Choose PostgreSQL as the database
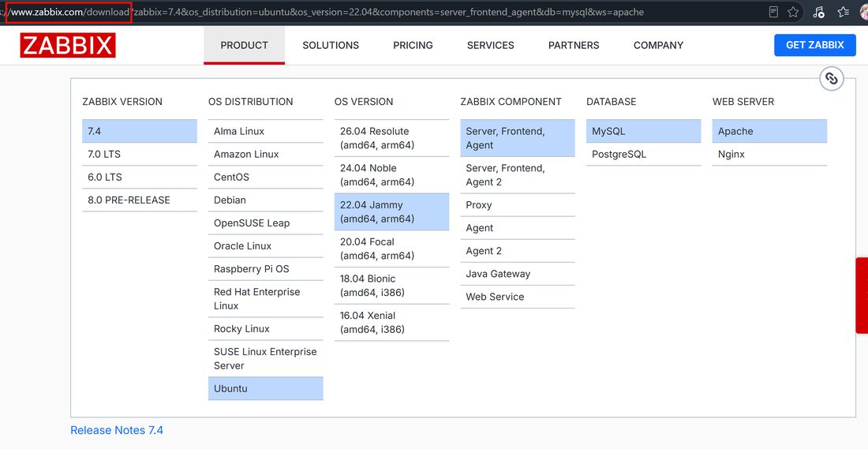Viewport: 868px width, 449px height. [x=643, y=154]
